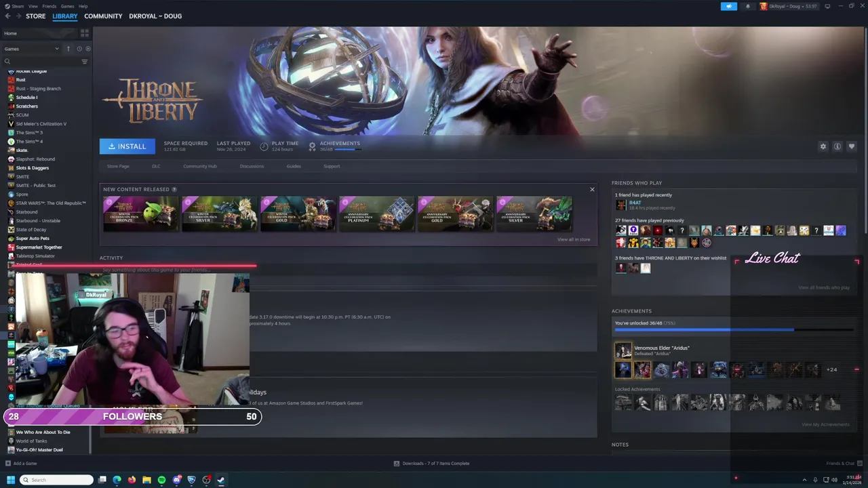Select Sid Meier's Civilization V in list
Image resolution: width=868 pixels, height=488 pixels.
[41, 124]
